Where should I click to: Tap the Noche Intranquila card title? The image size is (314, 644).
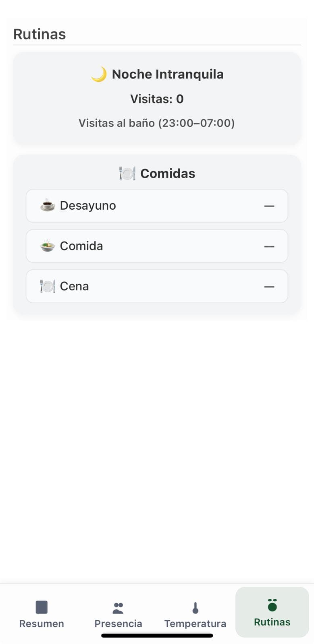pos(168,74)
